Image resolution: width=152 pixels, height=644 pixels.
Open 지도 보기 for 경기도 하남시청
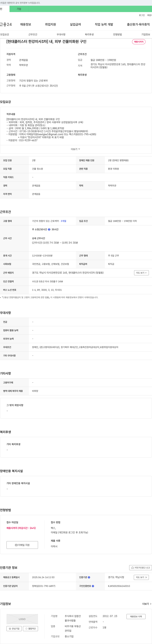point(141,577)
